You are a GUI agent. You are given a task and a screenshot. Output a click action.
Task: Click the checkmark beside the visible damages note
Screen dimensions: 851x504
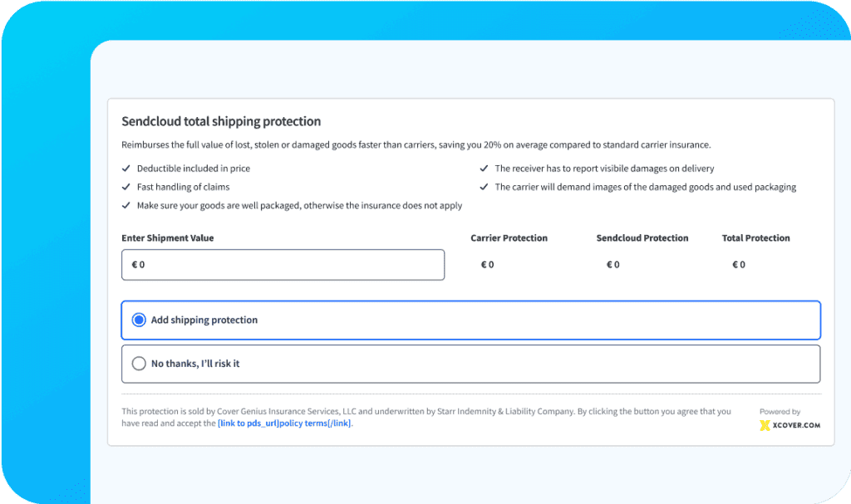[x=484, y=168]
